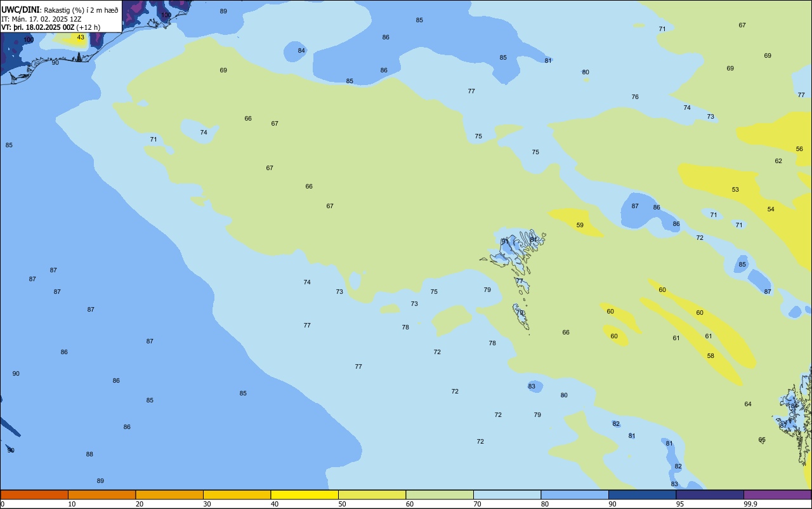
Task: Click the pale green 60–70 legend swatch
Action: coord(440,494)
